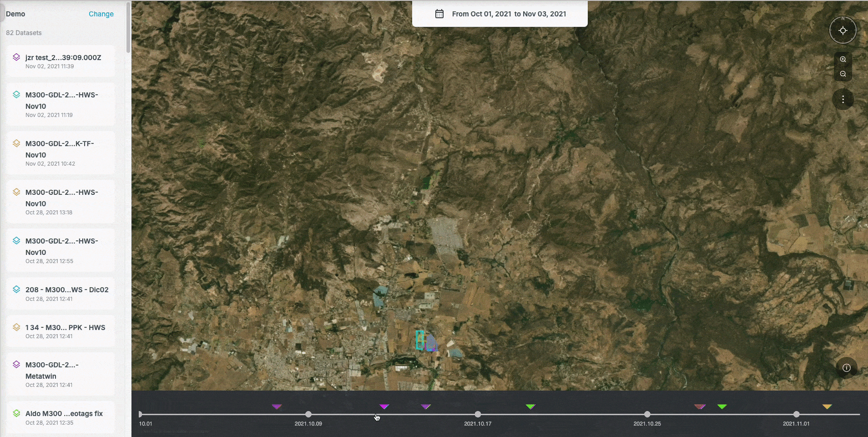
Task: Click the 2021.10.17 timeline point
Action: point(478,414)
